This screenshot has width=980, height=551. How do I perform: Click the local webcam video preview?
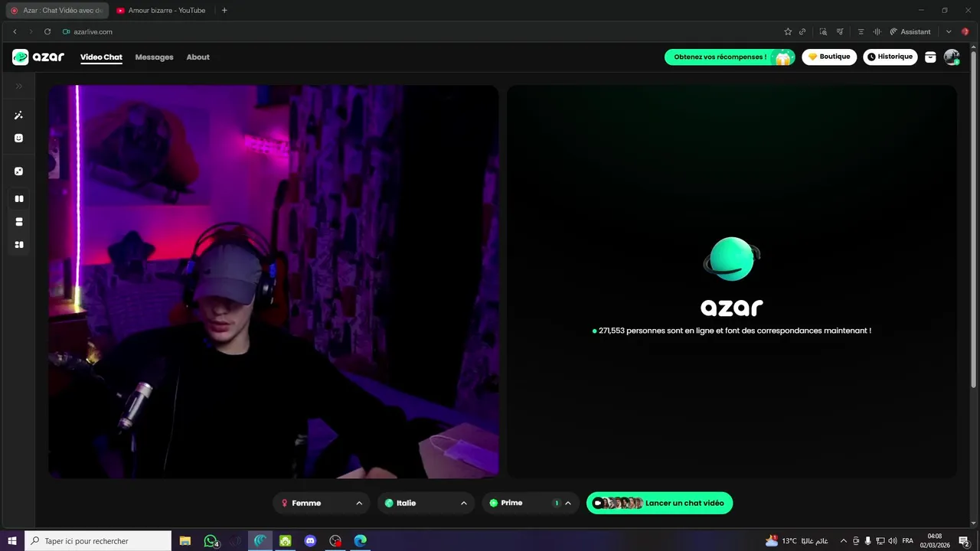click(x=273, y=282)
